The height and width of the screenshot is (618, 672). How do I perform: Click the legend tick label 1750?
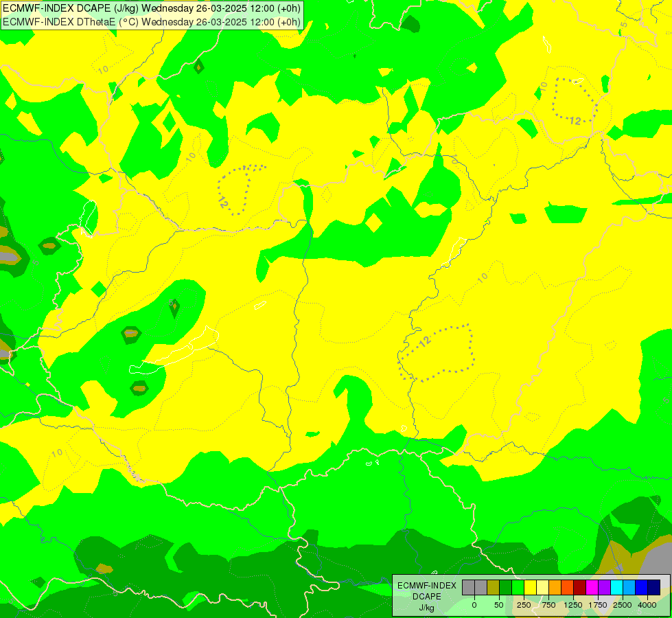[x=598, y=605]
